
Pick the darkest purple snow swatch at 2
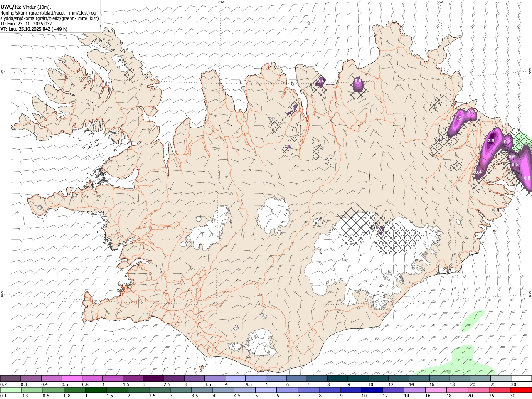[x=153, y=378]
